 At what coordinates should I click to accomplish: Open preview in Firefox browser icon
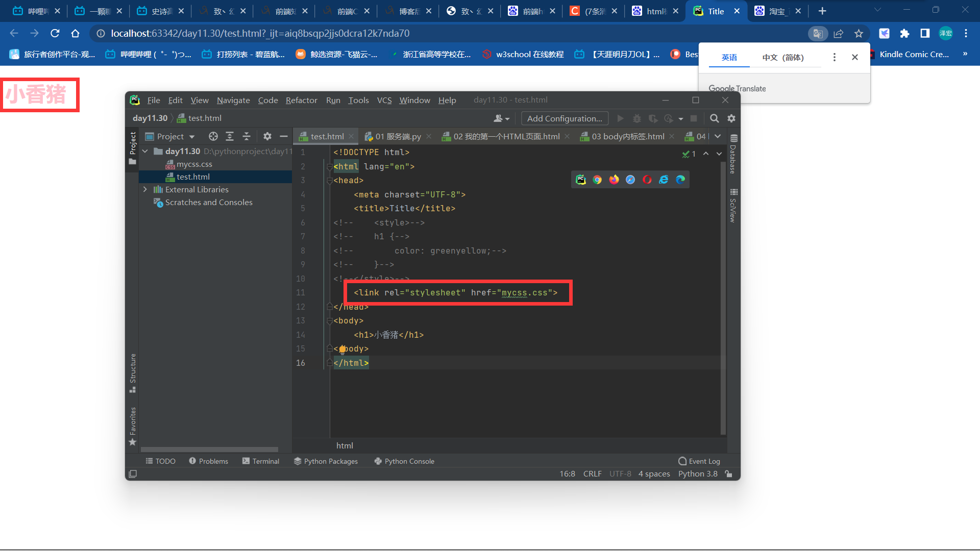(614, 180)
